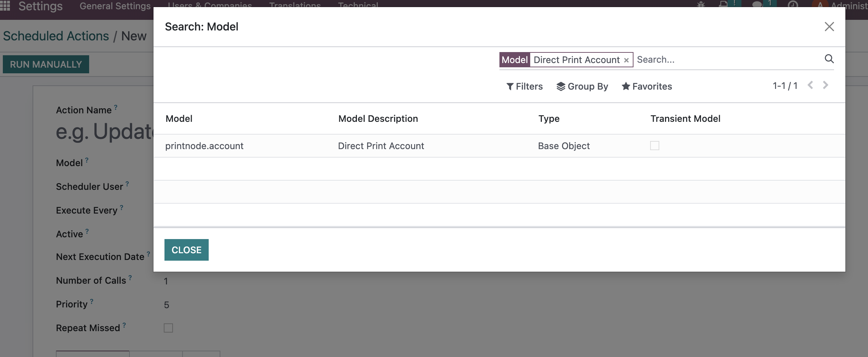The height and width of the screenshot is (357, 868).
Task: Go to previous page of results
Action: (x=810, y=85)
